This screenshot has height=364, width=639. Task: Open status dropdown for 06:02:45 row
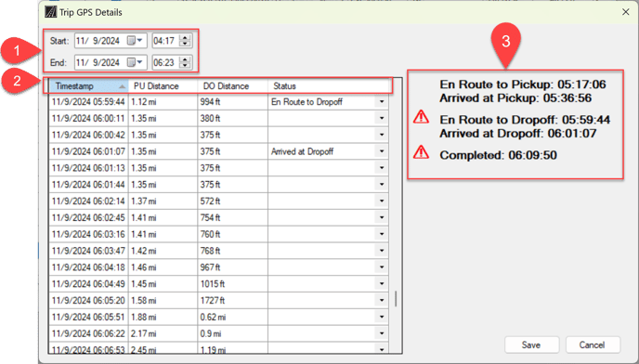point(382,217)
